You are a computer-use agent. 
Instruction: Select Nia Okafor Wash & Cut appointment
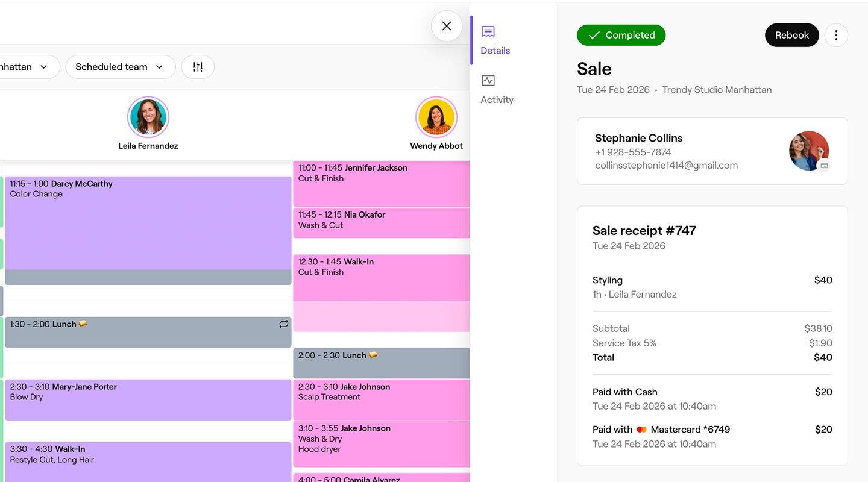point(381,222)
